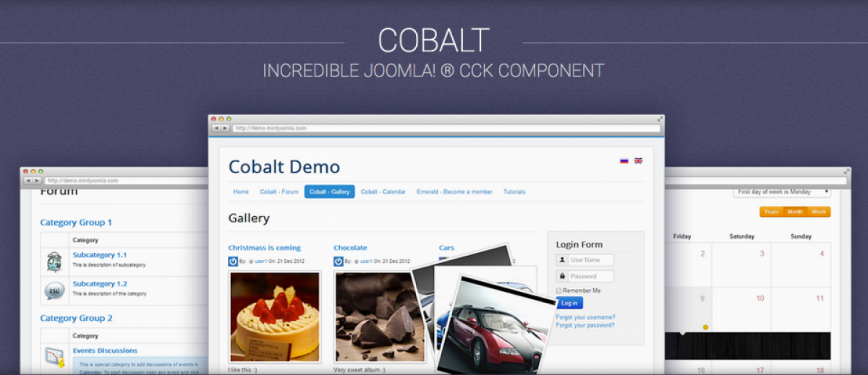This screenshot has width=868, height=375.
Task: Click Forgot your username link
Action: 586,317
